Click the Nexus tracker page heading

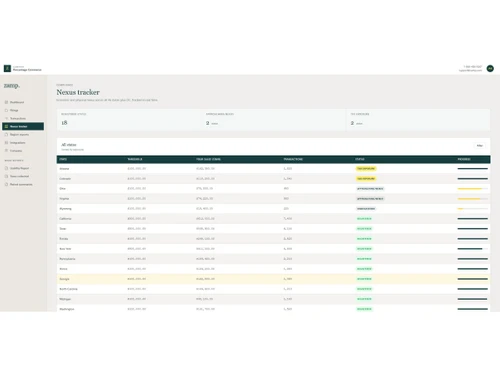78,92
